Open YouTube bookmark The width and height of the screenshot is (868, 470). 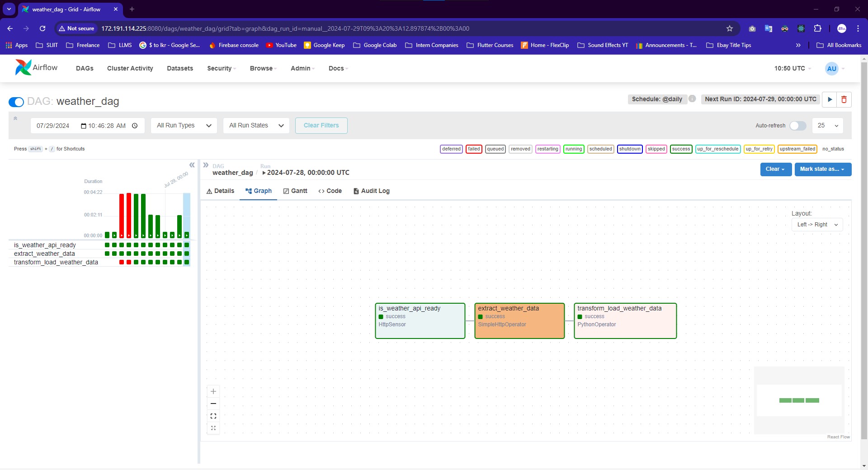tap(281, 45)
